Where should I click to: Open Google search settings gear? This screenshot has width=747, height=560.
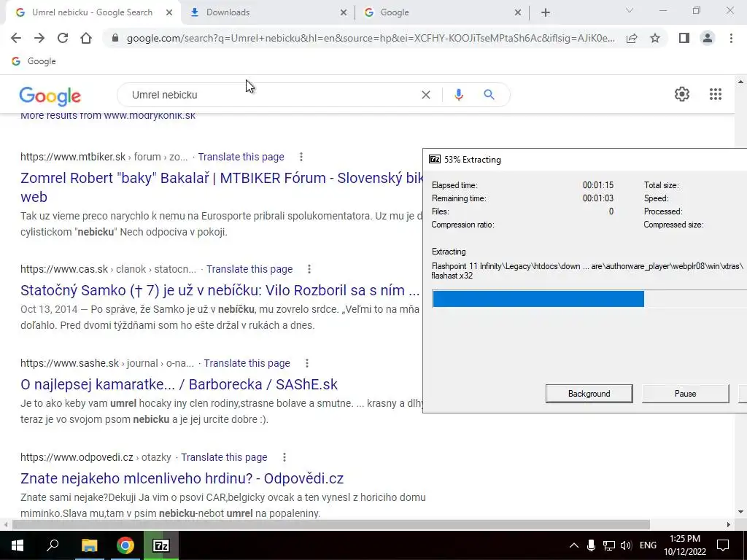coord(682,94)
